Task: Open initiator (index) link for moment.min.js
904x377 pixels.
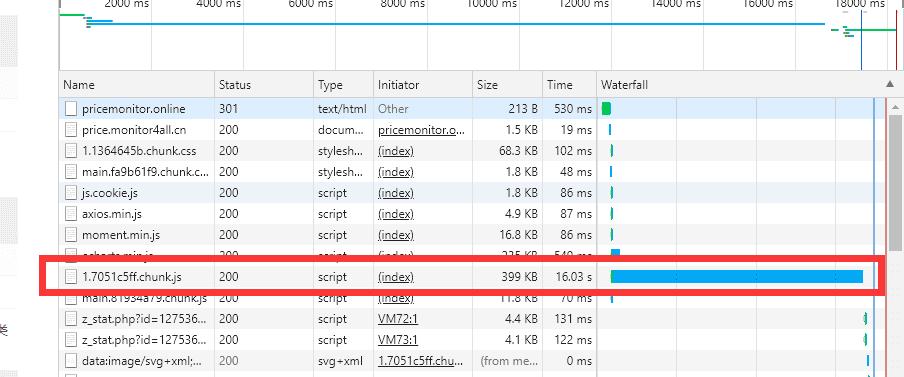Action: [396, 235]
